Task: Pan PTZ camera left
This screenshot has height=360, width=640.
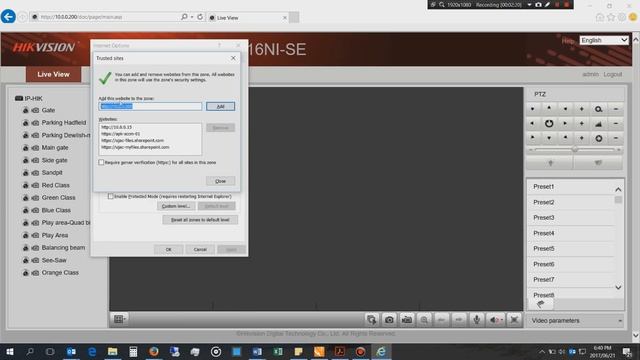Action: (x=532, y=123)
